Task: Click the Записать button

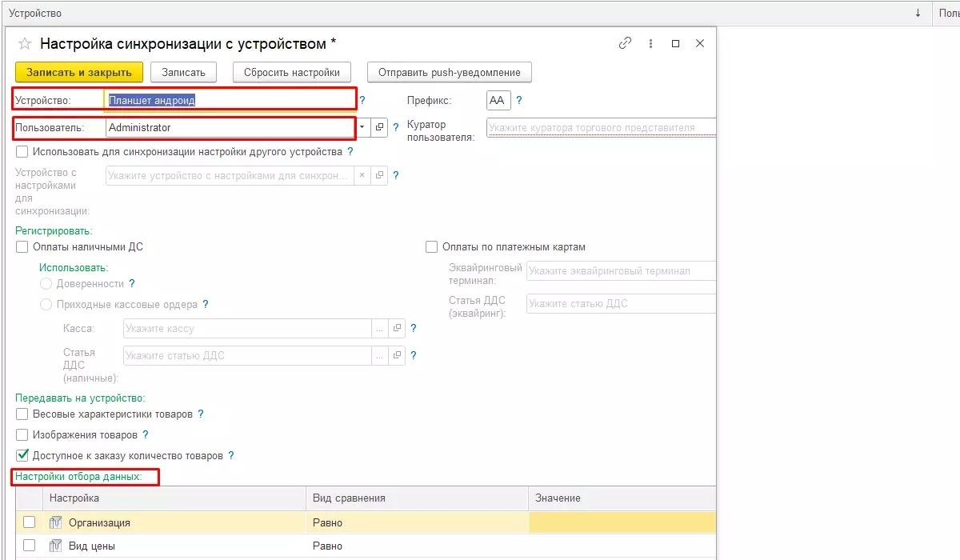Action: pyautogui.click(x=183, y=72)
